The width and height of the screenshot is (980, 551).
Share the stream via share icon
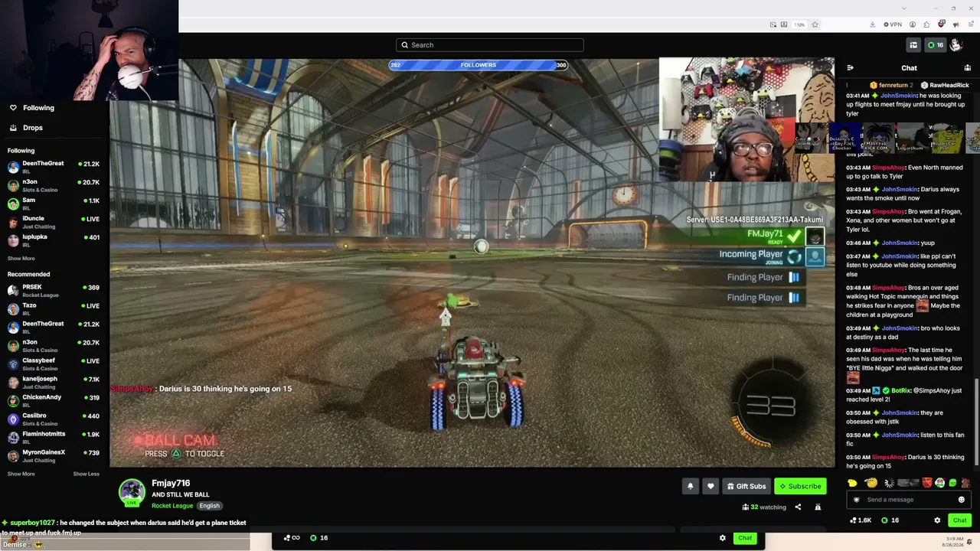pos(798,507)
